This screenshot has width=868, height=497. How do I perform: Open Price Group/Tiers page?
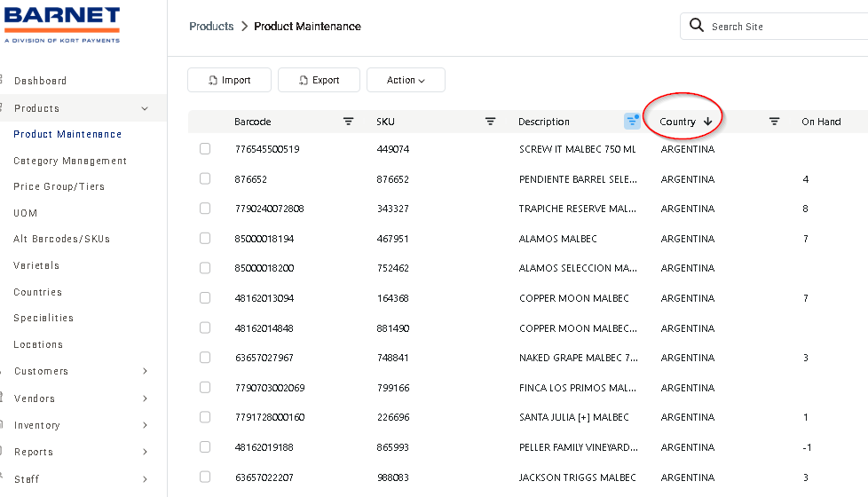point(59,186)
